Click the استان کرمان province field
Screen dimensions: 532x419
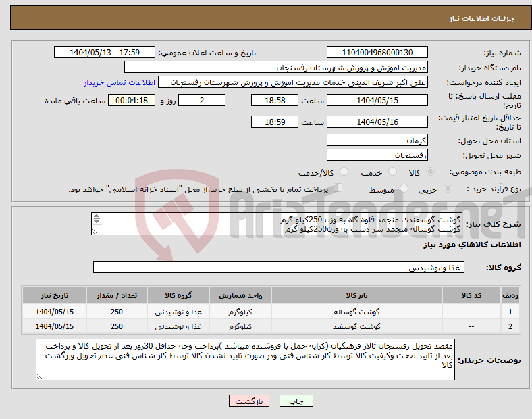pyautogui.click(x=377, y=141)
